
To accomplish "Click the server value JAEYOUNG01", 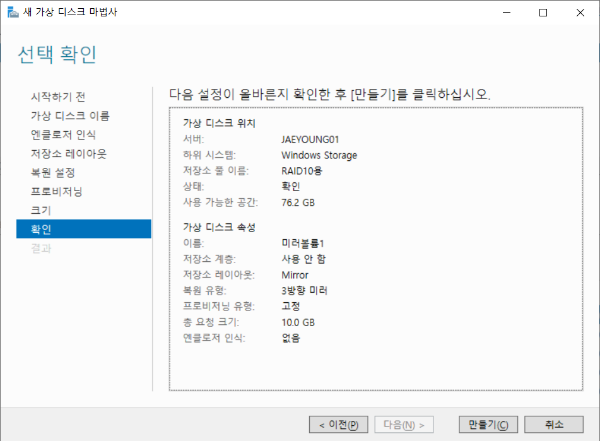I will coord(310,139).
